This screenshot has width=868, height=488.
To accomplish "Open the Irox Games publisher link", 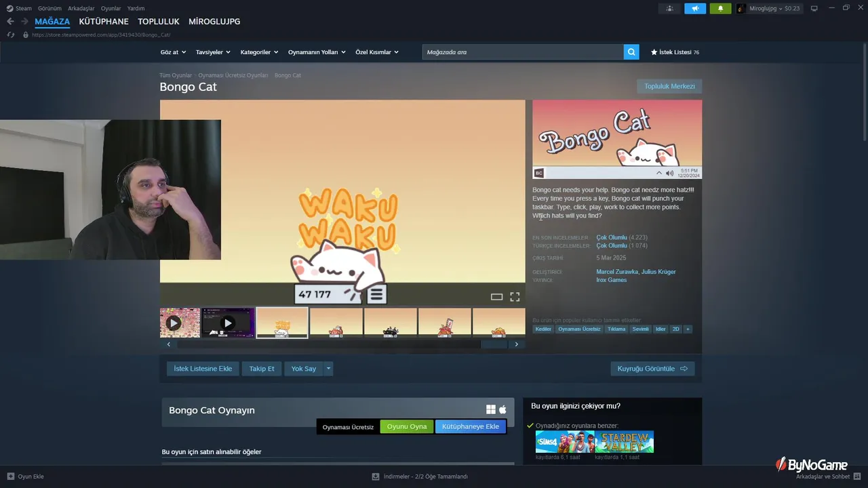I will coord(612,280).
